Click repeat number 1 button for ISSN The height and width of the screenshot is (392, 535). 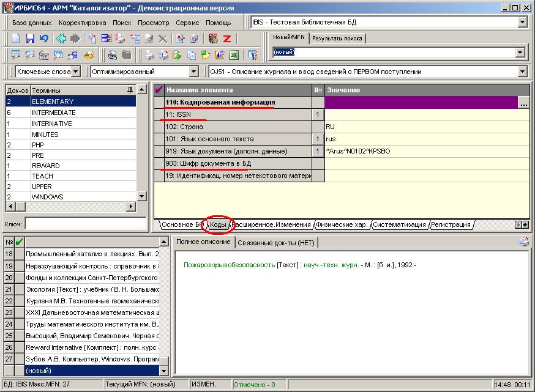tap(318, 114)
